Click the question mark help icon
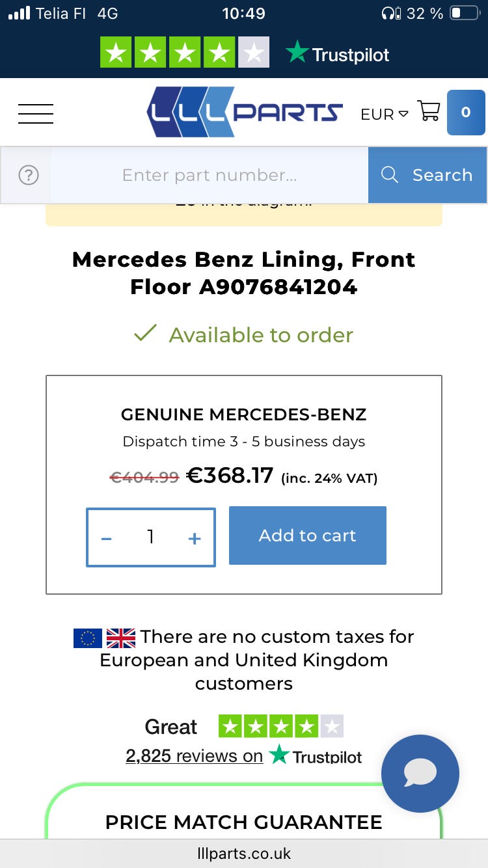 click(29, 175)
